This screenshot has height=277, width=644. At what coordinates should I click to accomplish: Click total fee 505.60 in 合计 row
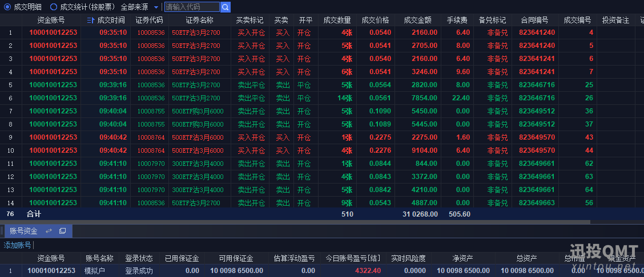click(460, 214)
